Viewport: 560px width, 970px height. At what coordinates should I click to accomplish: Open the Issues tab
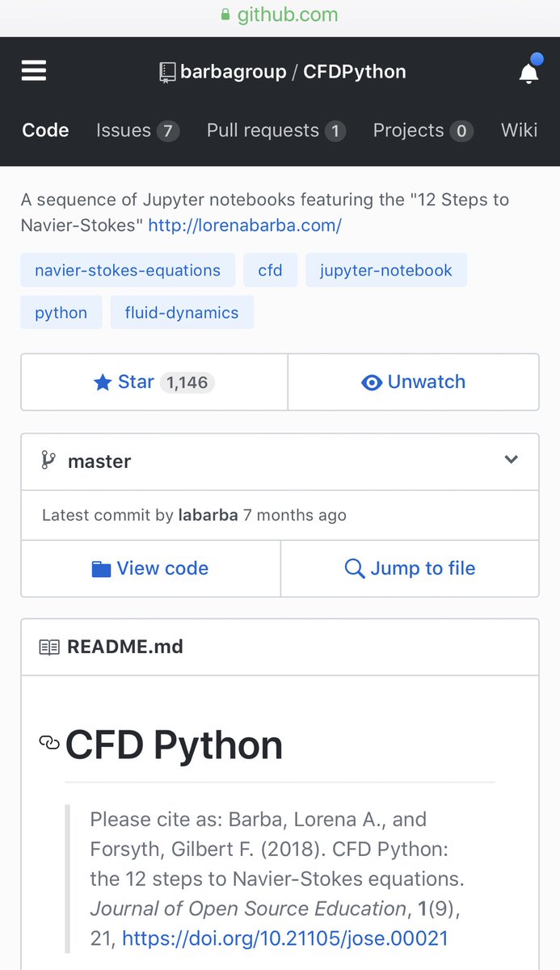click(137, 130)
